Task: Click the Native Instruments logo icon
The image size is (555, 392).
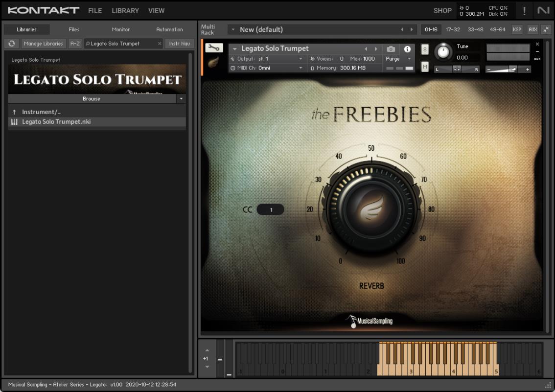Action: 543,11
